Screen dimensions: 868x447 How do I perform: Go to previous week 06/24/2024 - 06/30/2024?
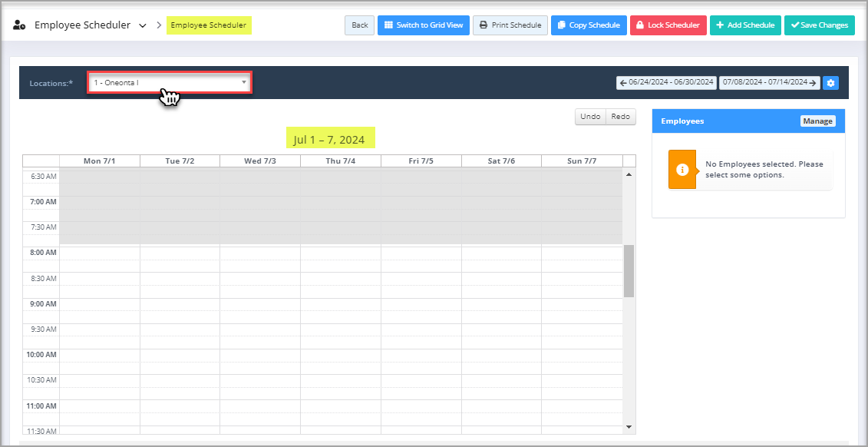coord(667,82)
